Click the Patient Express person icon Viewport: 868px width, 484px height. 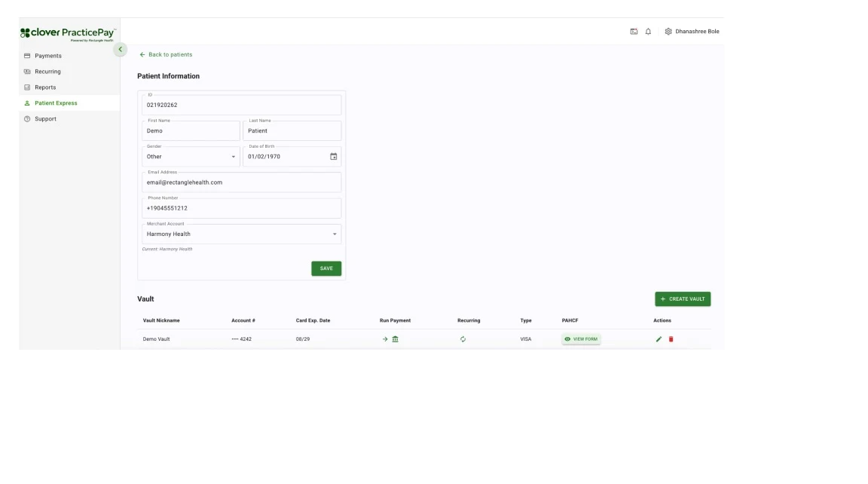pos(27,103)
